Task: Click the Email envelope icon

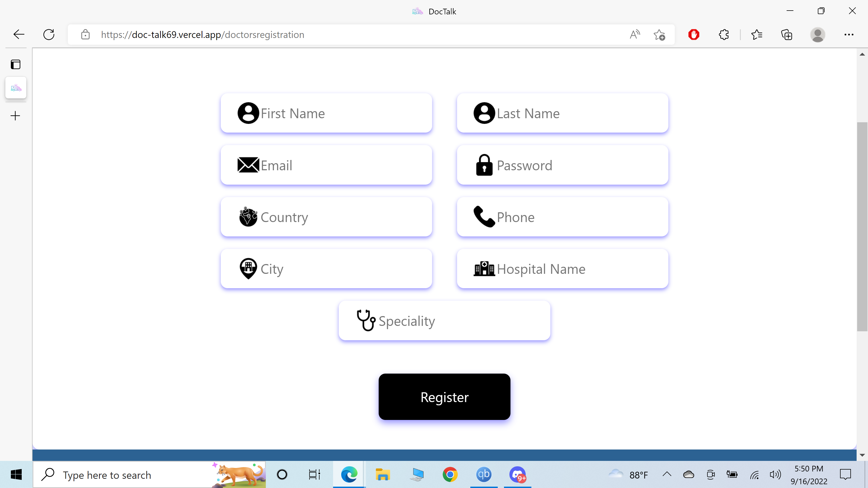Action: tap(248, 165)
